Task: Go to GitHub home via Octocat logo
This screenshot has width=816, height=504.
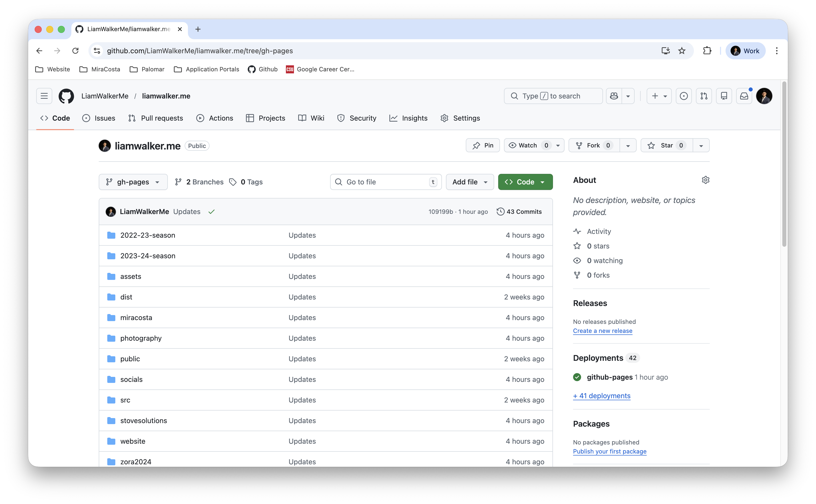Action: tap(66, 96)
